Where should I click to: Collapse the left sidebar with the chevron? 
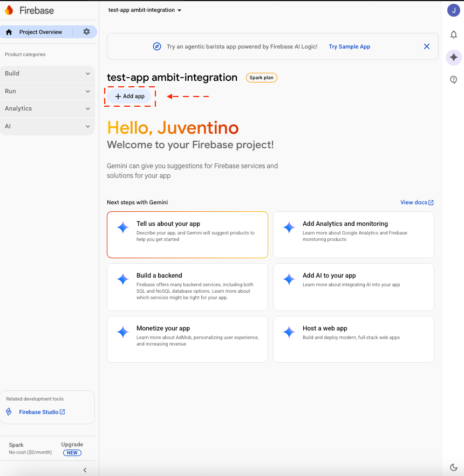tap(85, 470)
